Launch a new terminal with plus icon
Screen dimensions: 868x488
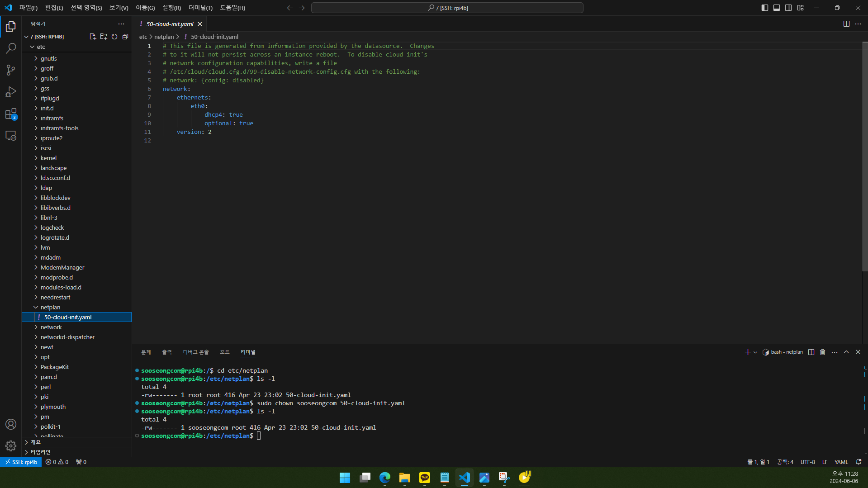pos(748,352)
